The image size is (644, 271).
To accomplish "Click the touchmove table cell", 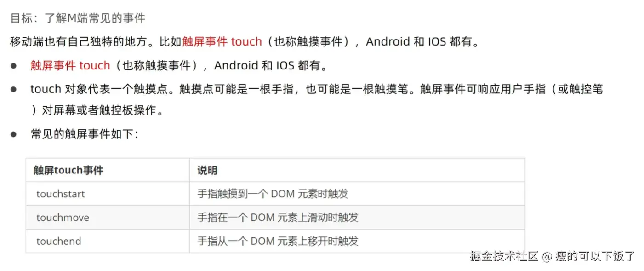I will click(63, 218).
